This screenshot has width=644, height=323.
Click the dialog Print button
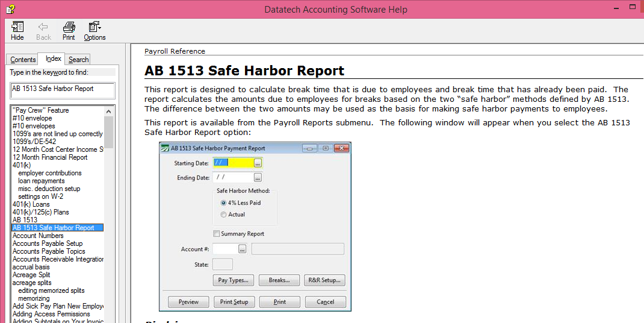click(x=280, y=302)
